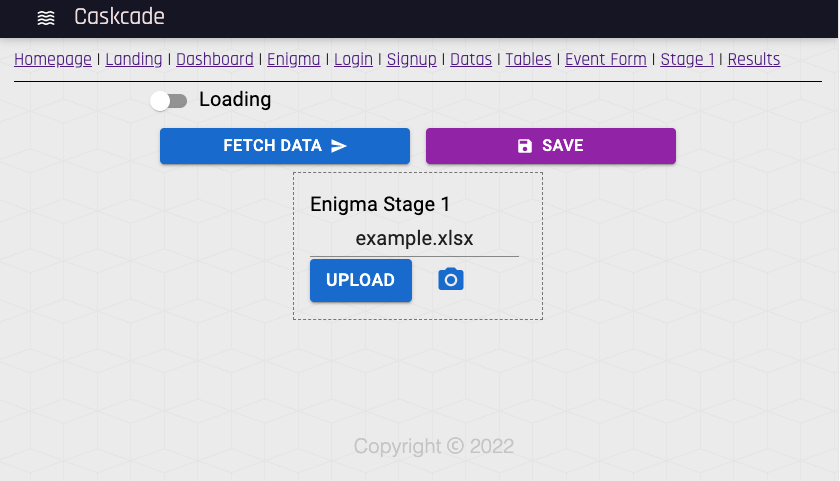Go to the Signup link
Image resolution: width=840 pixels, height=481 pixels.
[x=411, y=59]
